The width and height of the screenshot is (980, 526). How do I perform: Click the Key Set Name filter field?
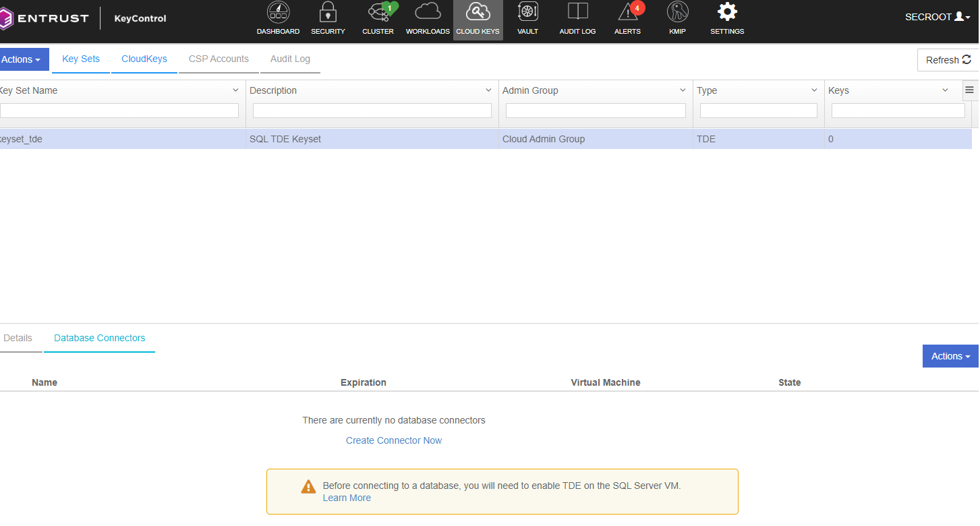pyautogui.click(x=119, y=111)
